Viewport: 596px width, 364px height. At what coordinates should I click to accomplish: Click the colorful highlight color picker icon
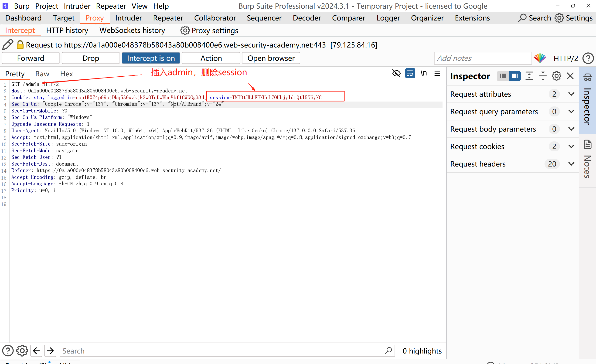(540, 58)
